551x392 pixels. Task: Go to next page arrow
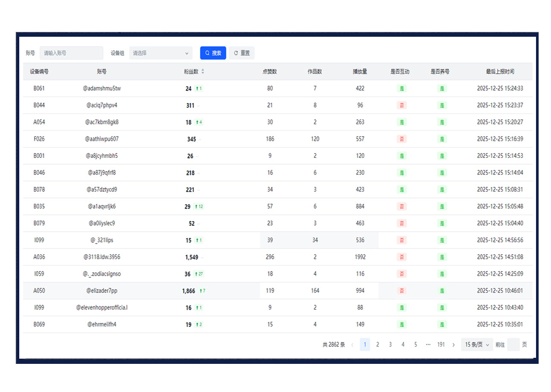tap(453, 345)
